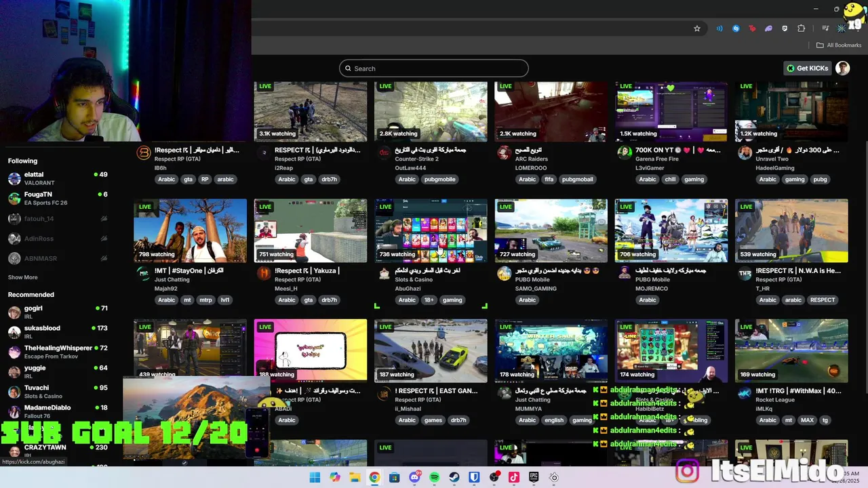Open offline channel AdinRoss in sidebar
The height and width of the screenshot is (488, 868).
(57, 239)
